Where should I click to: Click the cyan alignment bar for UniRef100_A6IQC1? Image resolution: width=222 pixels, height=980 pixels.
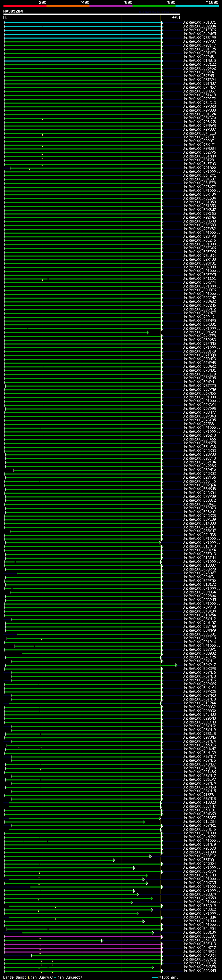84,23
